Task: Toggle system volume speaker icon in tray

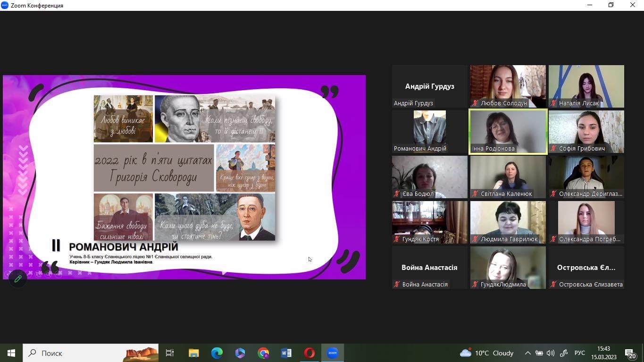Action: [x=550, y=353]
